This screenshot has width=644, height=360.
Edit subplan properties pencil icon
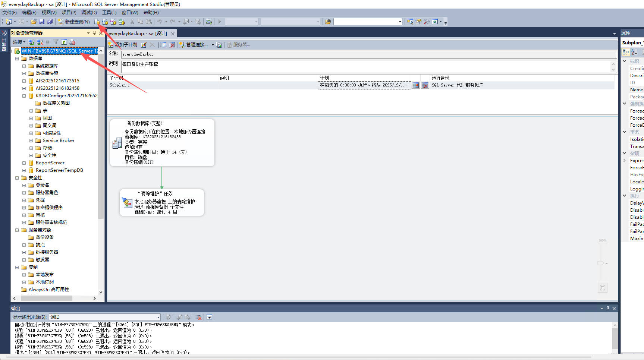pyautogui.click(x=144, y=45)
